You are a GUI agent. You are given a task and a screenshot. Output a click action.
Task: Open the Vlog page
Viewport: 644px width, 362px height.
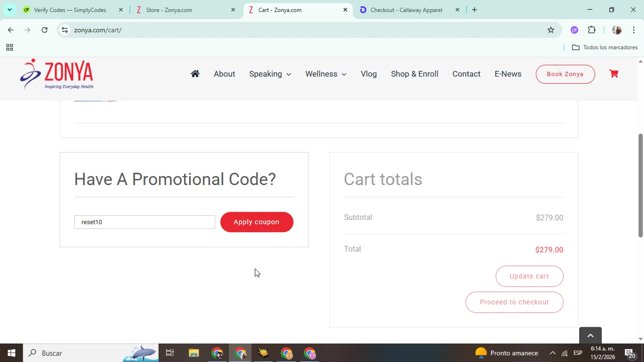pyautogui.click(x=369, y=74)
